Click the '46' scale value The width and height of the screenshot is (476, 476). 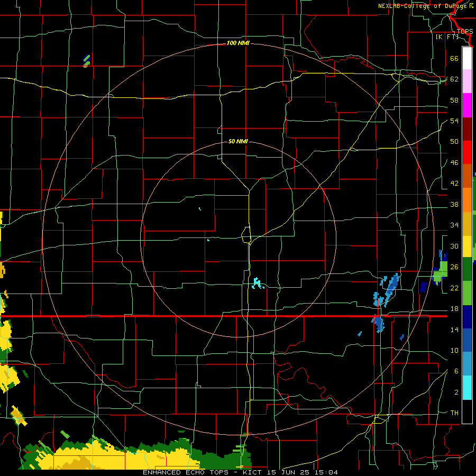[454, 163]
